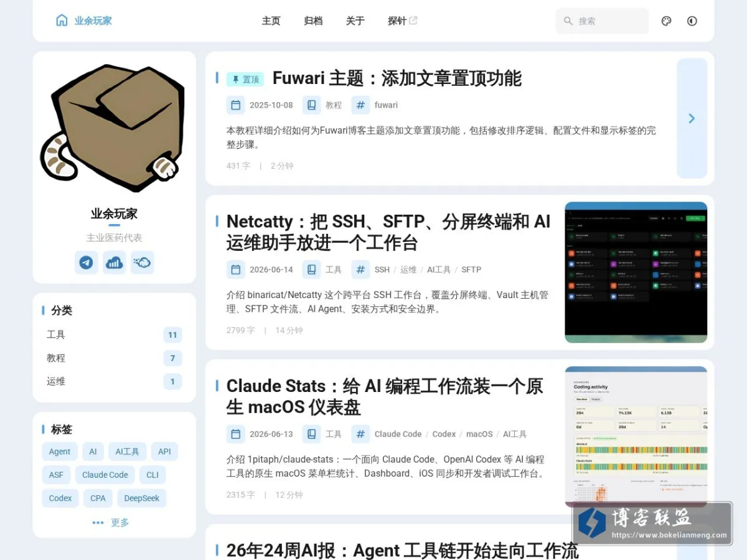Open the Claude Stats cover image

tap(636, 437)
